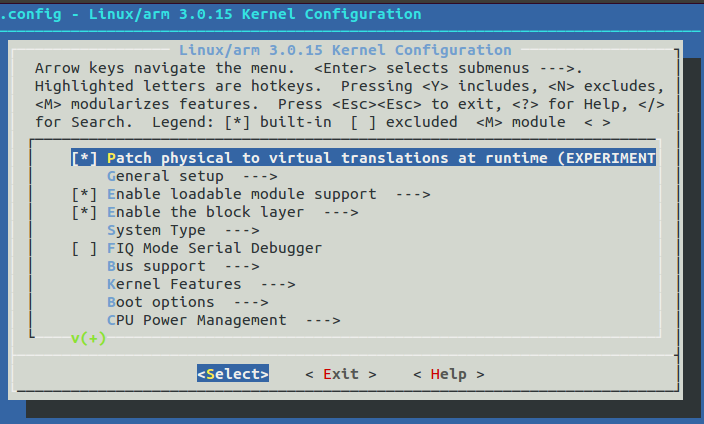Expand arrow after Enable the block layer
This screenshot has height=424, width=704.
tap(341, 212)
